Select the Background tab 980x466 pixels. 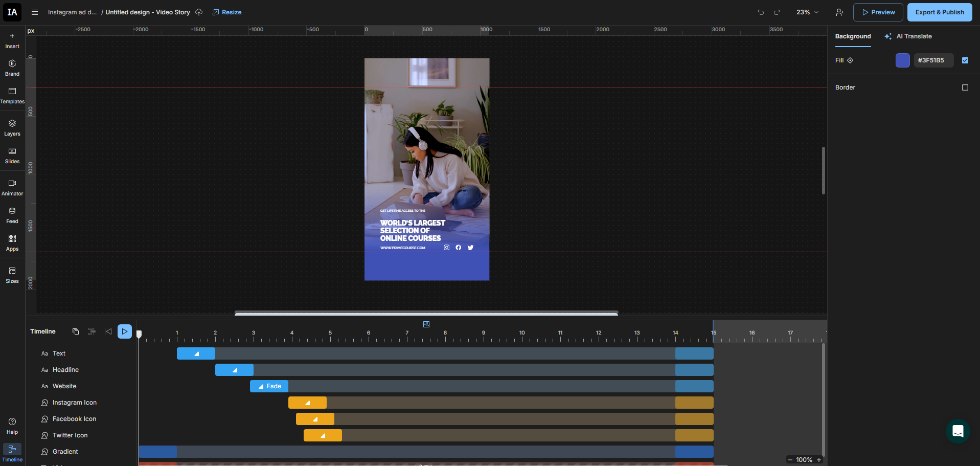click(x=853, y=36)
